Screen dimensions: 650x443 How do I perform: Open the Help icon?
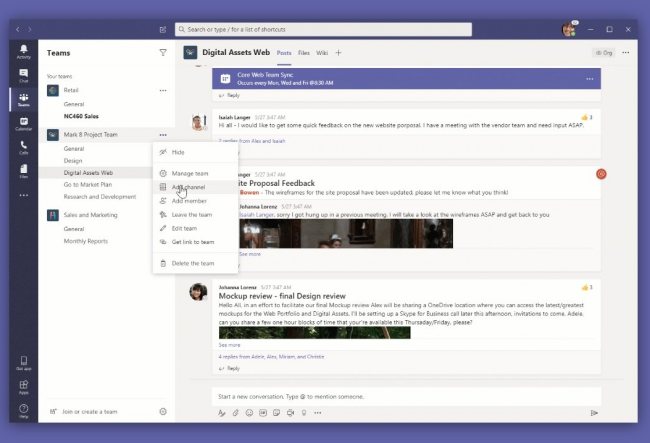click(24, 411)
